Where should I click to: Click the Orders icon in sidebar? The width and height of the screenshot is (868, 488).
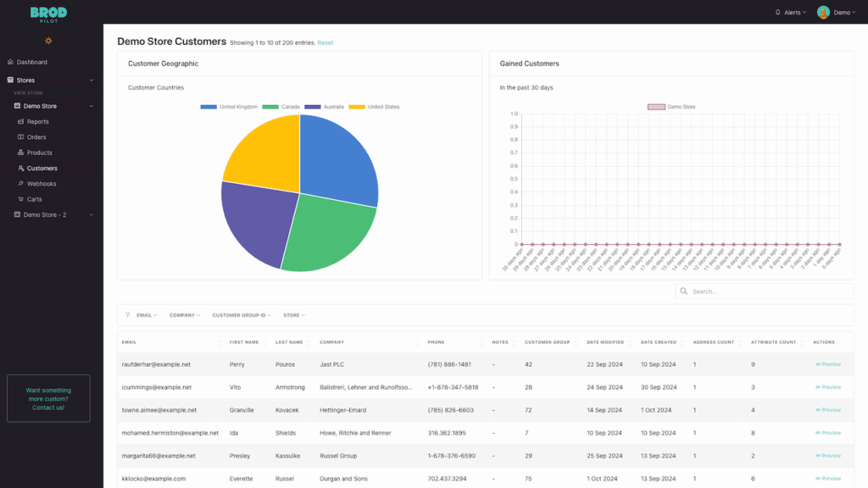click(21, 137)
